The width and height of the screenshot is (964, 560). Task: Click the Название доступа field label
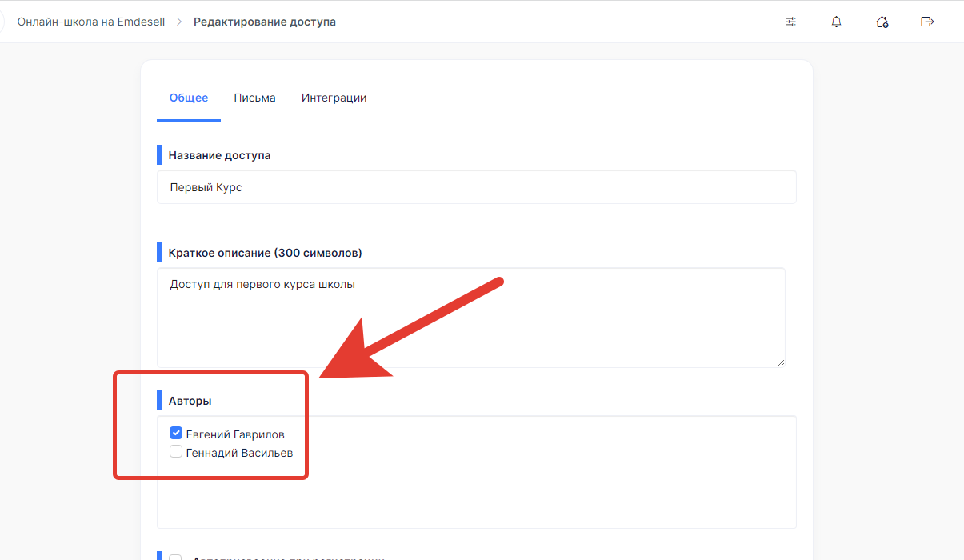click(x=219, y=155)
